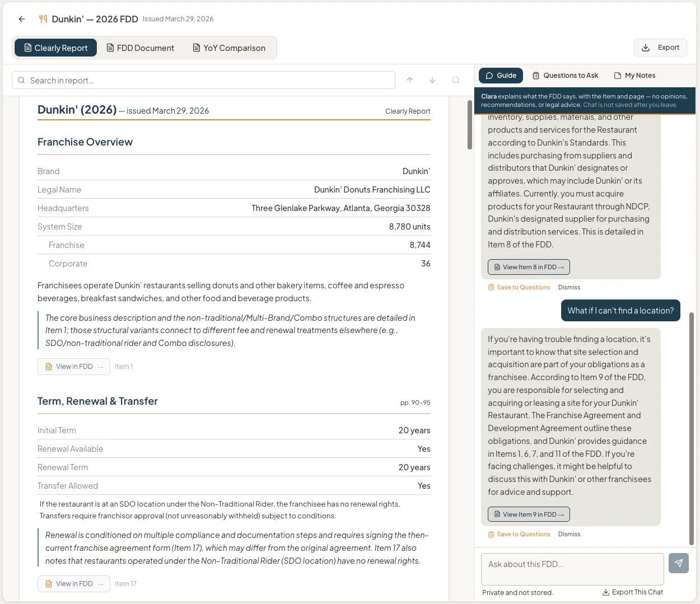Click the report pane scrollbar
The image size is (700, 604).
pyautogui.click(x=470, y=125)
